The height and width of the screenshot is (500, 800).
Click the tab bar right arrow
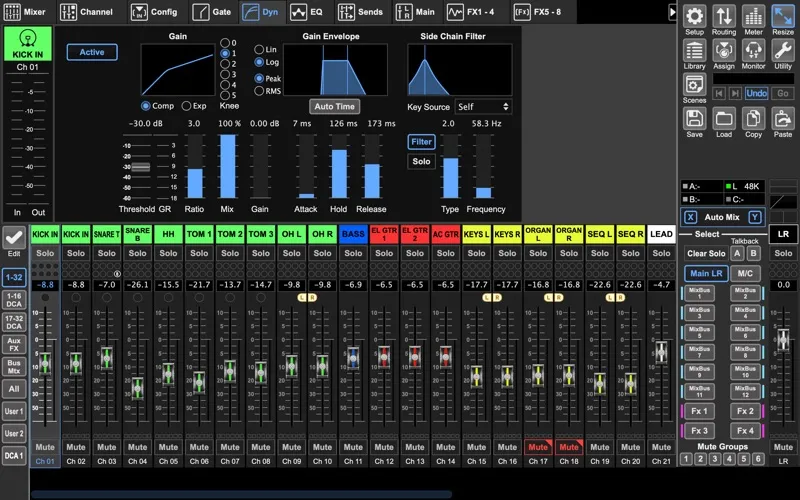pos(672,12)
